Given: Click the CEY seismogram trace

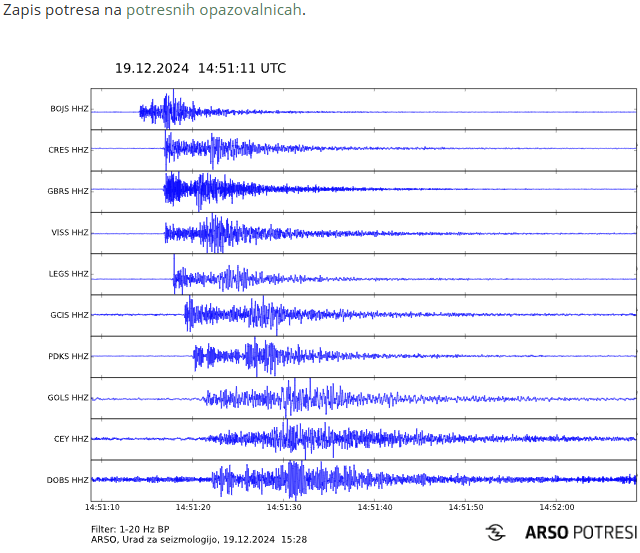Looking at the screenshot, I should pyautogui.click(x=363, y=439).
